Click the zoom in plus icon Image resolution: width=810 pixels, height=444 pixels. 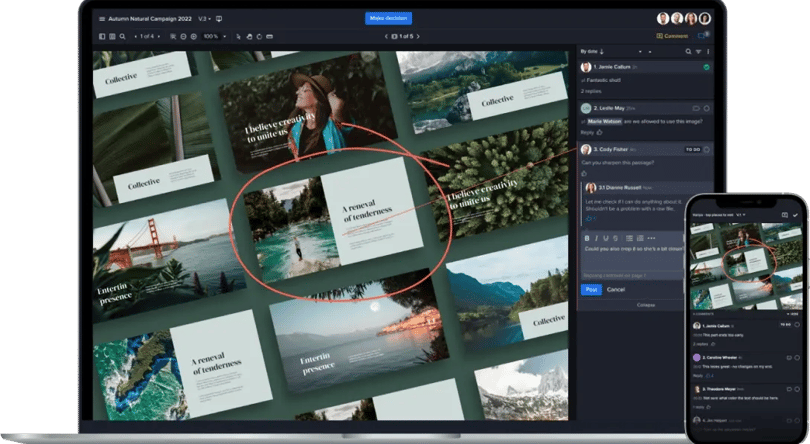click(x=194, y=36)
